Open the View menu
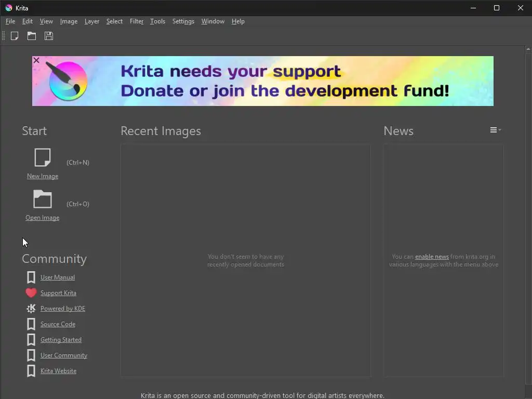The width and height of the screenshot is (532, 399). click(46, 21)
